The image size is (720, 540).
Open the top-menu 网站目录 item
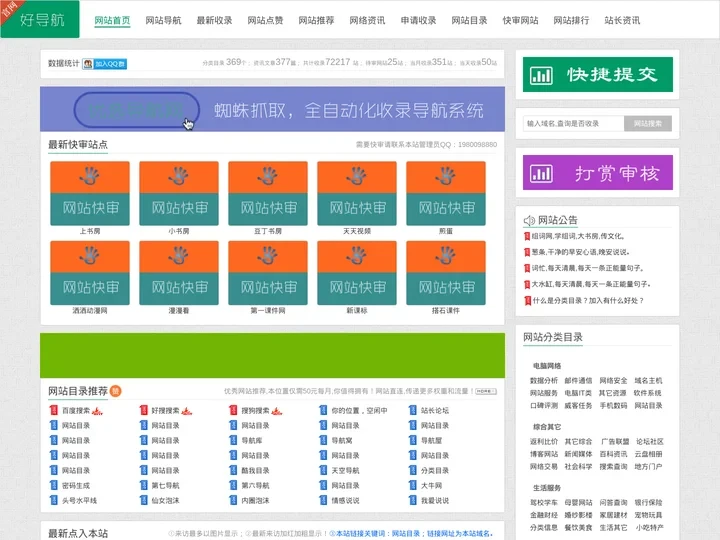pyautogui.click(x=469, y=20)
